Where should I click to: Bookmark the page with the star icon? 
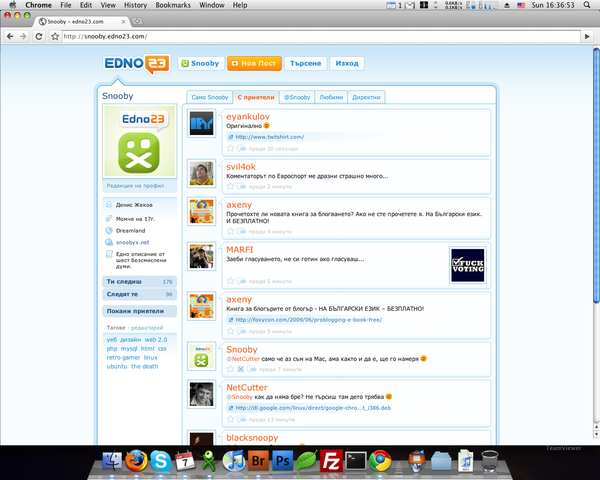click(55, 36)
